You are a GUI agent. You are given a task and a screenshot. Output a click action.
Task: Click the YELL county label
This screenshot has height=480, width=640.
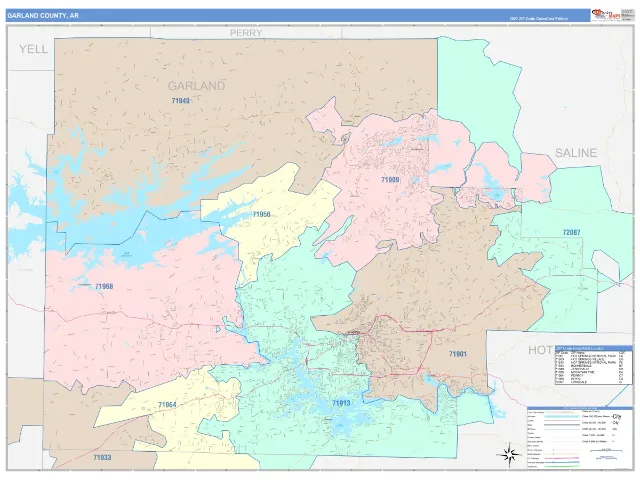(x=33, y=49)
